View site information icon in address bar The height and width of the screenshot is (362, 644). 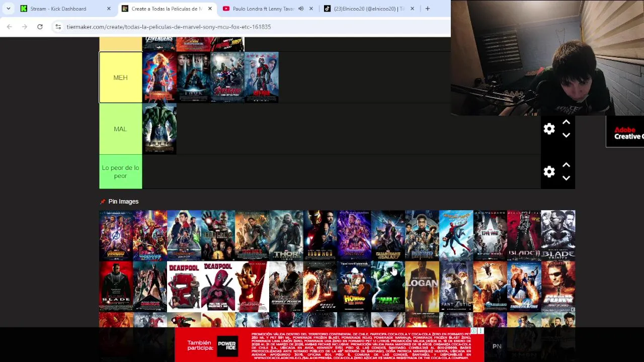[x=58, y=27]
